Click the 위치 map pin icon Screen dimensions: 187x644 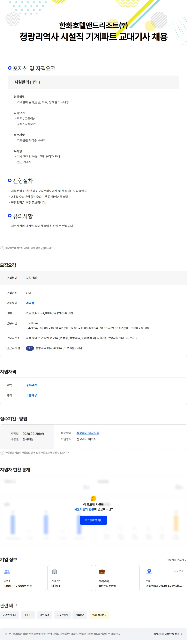[x=149, y=571]
